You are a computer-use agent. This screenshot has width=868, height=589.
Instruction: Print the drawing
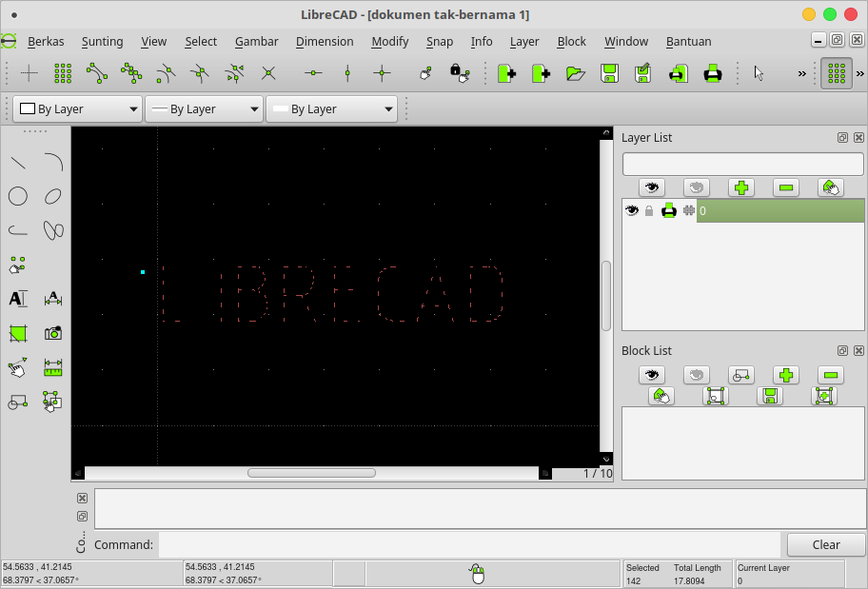coord(713,73)
